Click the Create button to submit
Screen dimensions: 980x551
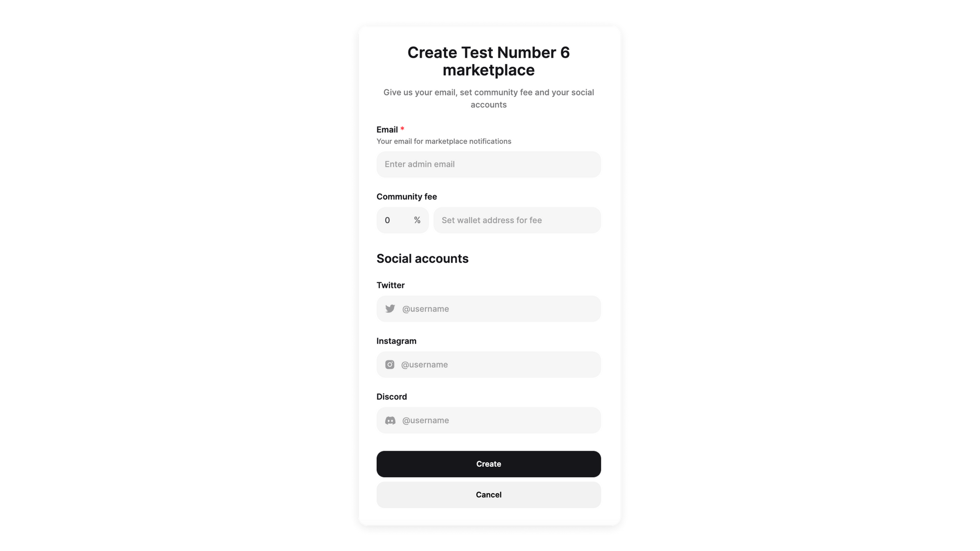click(489, 463)
